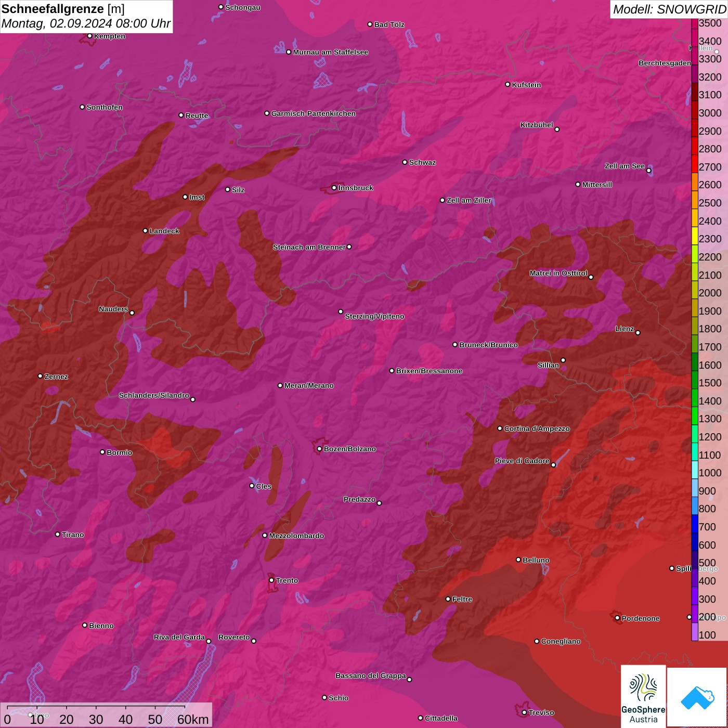Click the Sonthofen location dot
The image size is (728, 728).
point(82,107)
